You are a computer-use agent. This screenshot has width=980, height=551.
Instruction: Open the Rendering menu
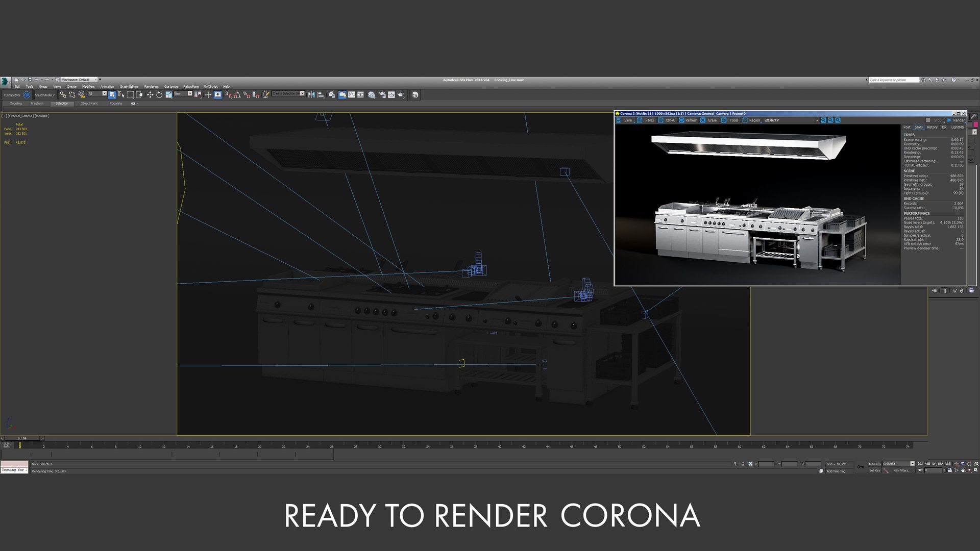(151, 87)
